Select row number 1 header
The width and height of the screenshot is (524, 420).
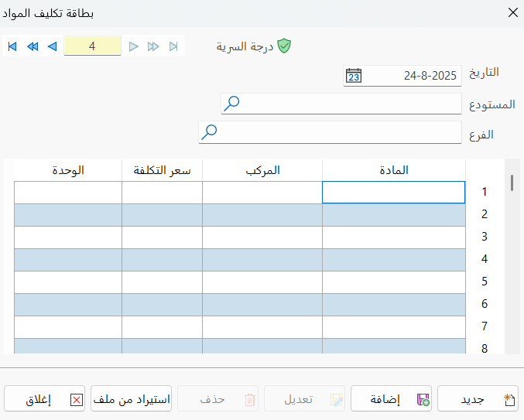point(485,192)
